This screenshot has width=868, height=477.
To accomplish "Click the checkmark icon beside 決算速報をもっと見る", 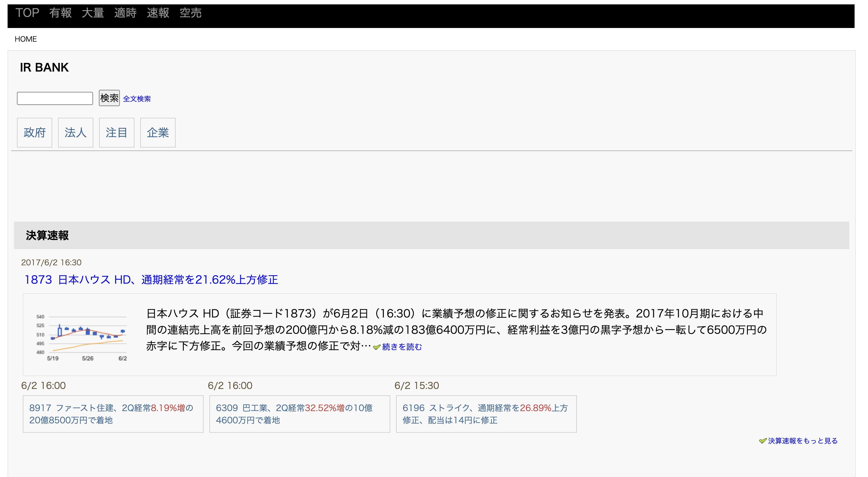I will (x=762, y=441).
